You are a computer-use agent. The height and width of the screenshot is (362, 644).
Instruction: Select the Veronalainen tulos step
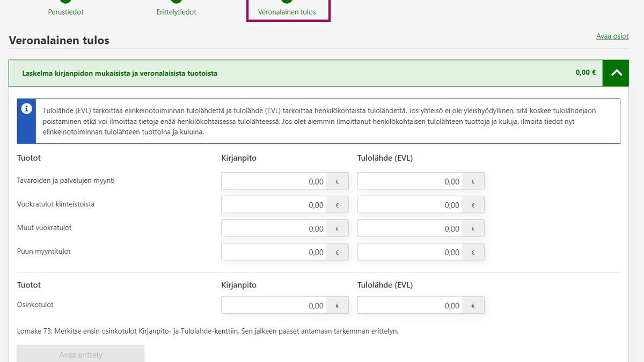coord(287,11)
